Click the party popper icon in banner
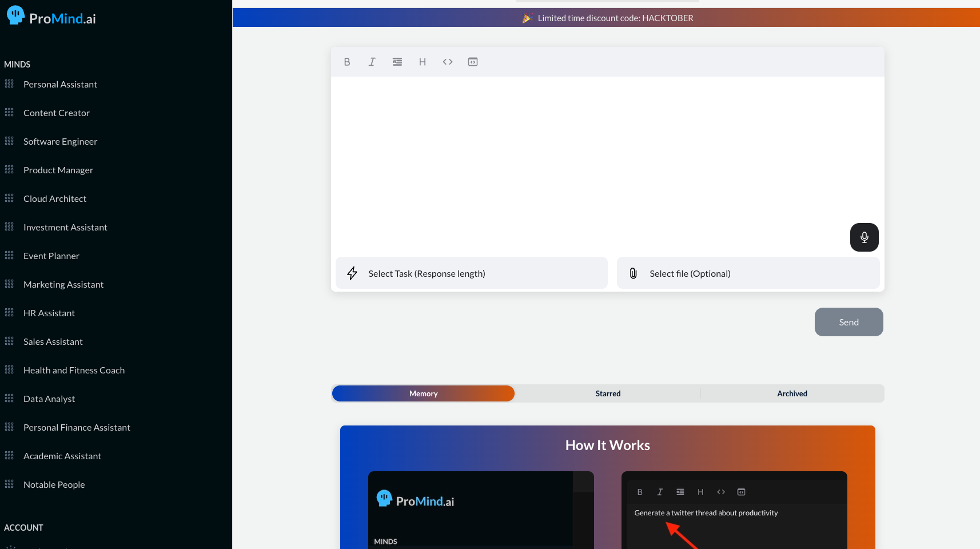Screen dimensions: 980x549 point(527,18)
